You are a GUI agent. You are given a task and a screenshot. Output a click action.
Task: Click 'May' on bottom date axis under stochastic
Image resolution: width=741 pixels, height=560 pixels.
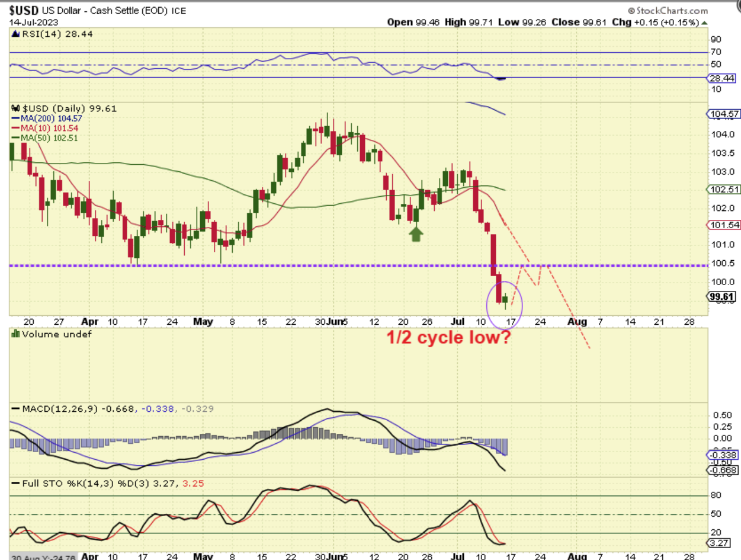203,557
